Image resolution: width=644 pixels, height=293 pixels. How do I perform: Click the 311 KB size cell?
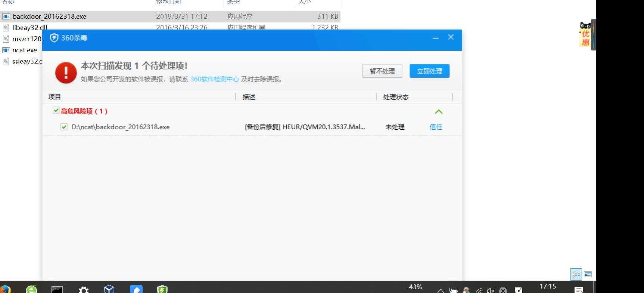pyautogui.click(x=328, y=16)
